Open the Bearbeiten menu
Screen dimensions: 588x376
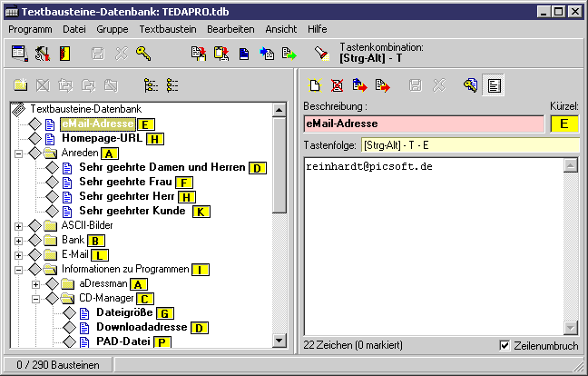pos(230,29)
